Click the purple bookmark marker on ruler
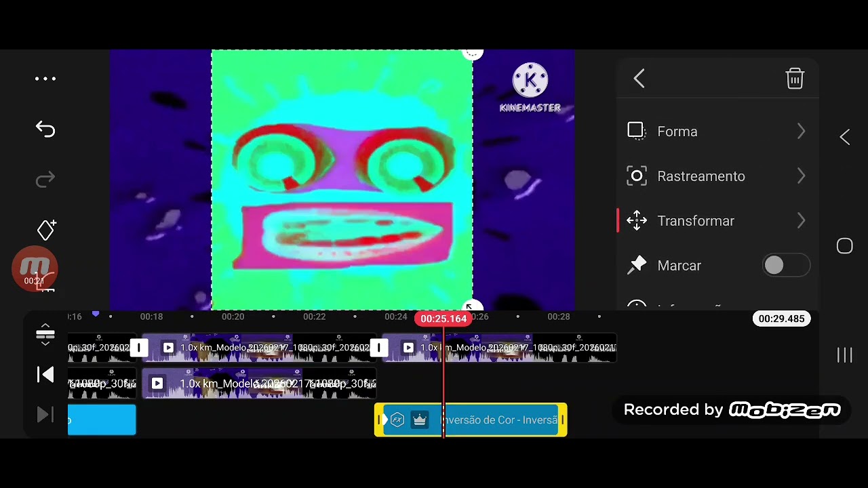Viewport: 868px width, 488px height. tap(96, 314)
